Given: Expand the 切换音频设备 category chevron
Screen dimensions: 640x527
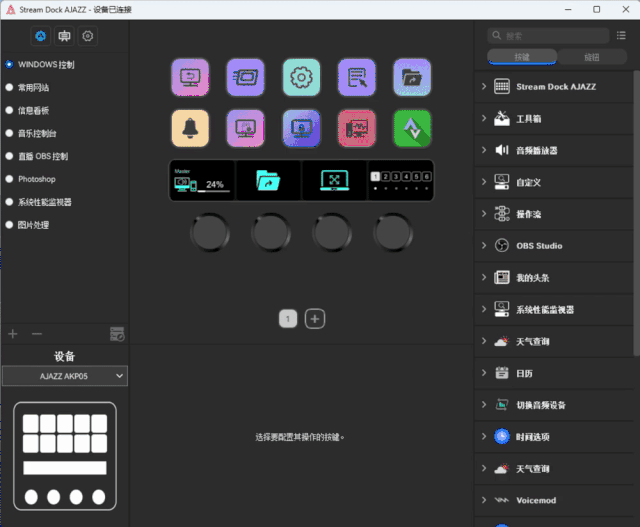Looking at the screenshot, I should coord(484,405).
